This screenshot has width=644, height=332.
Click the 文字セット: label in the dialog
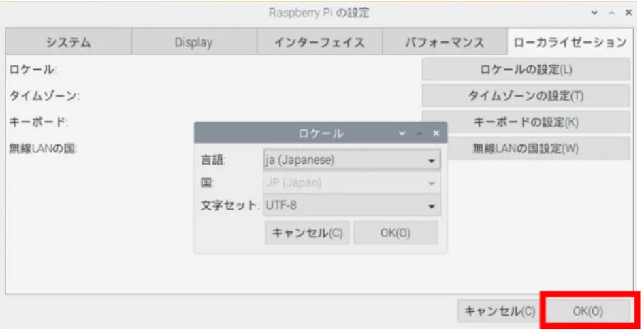point(230,205)
